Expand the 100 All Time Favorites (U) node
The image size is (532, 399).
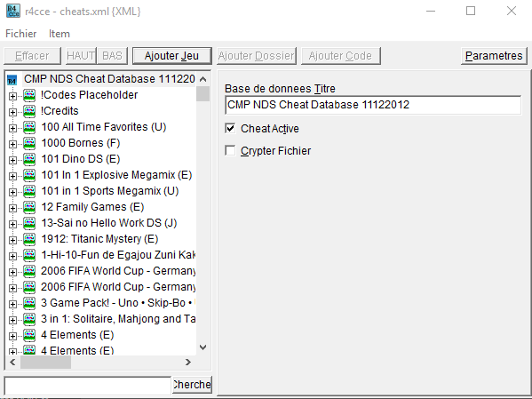(x=12, y=128)
